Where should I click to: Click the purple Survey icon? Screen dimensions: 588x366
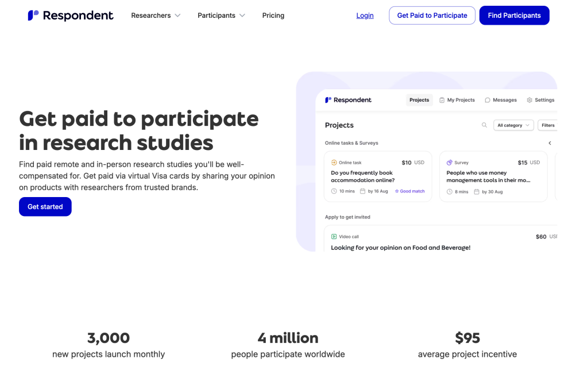[450, 163]
